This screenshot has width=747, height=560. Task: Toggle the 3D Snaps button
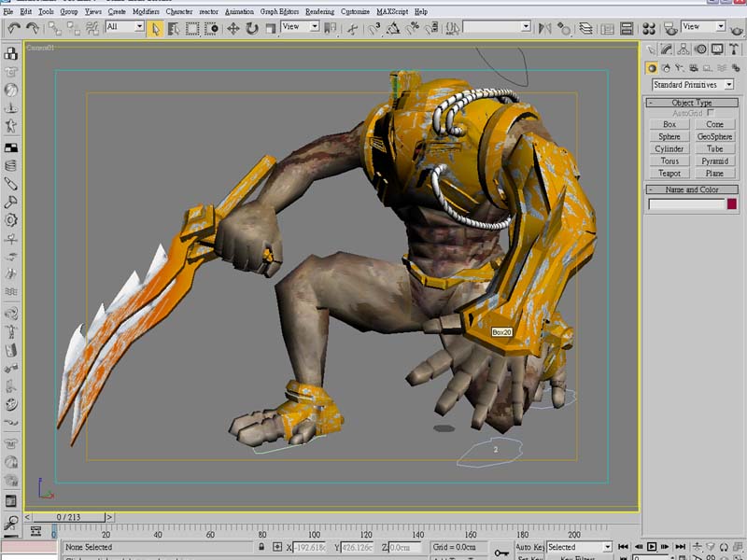click(374, 29)
